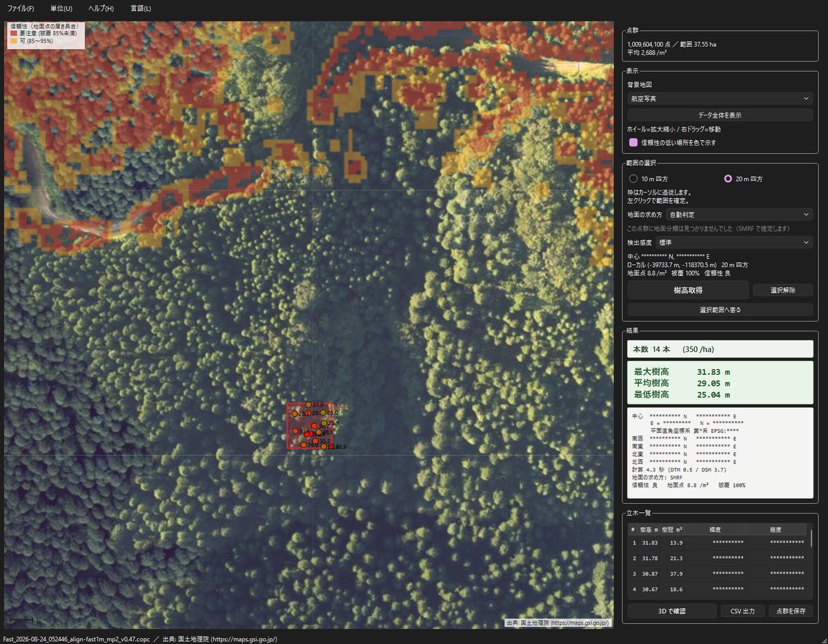This screenshot has height=644, width=828.
Task: Click the 最低樹高 25.04 m result text
Action: 682,395
